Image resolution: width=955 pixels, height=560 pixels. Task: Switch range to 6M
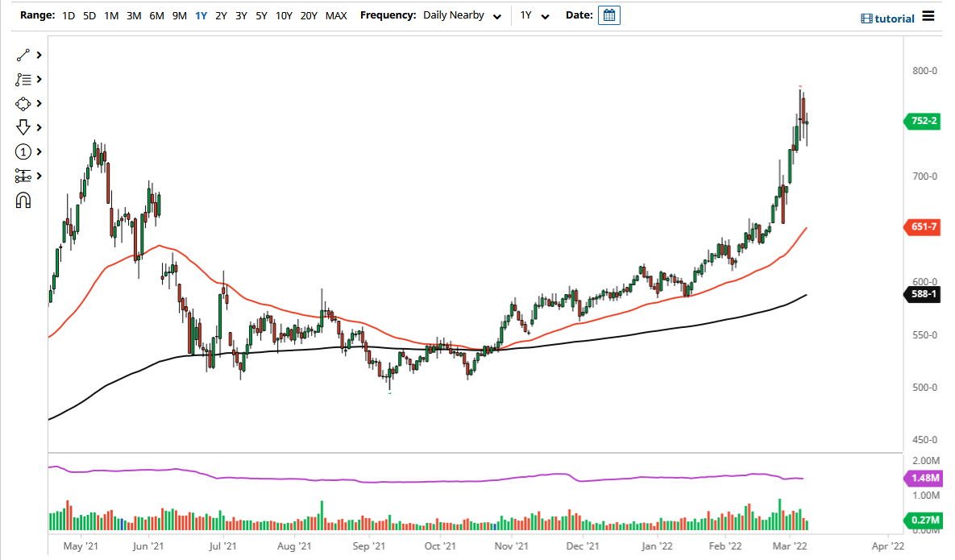[156, 16]
